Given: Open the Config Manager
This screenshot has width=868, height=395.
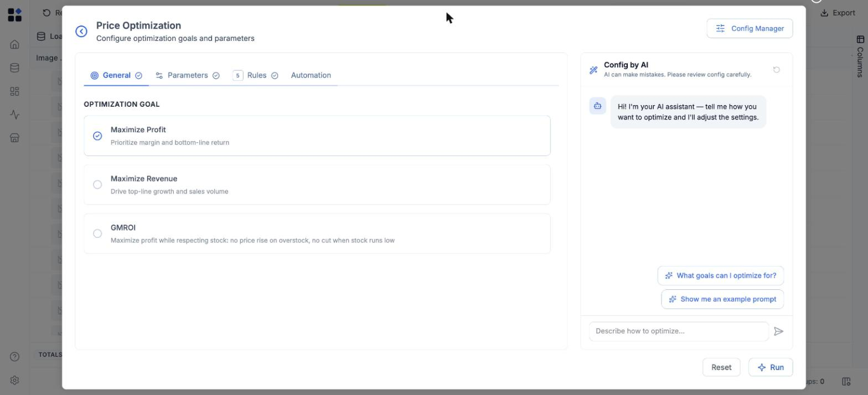Looking at the screenshot, I should (750, 28).
